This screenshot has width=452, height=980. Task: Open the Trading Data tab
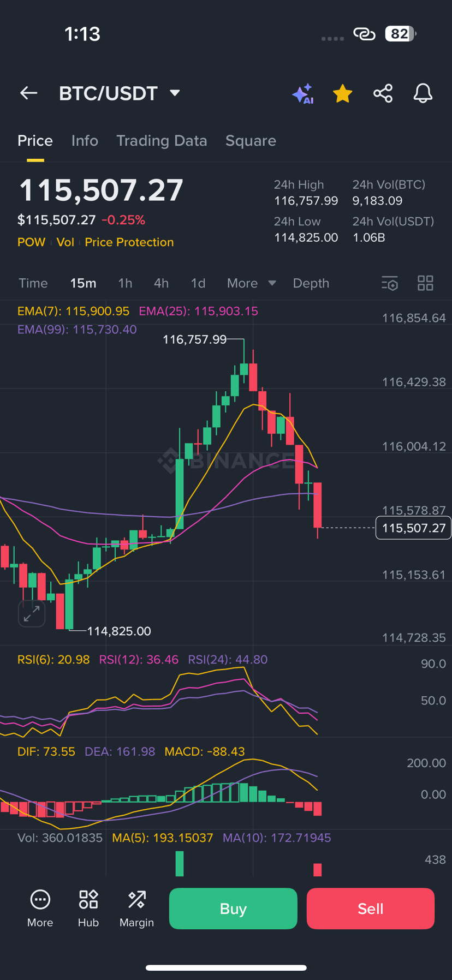coord(162,141)
